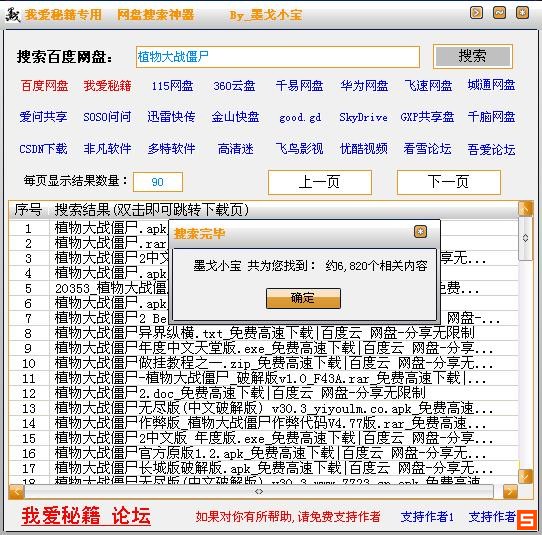542x535 pixels.
Task: Select result row 5 20353_植物大战僵
Action: click(x=89, y=288)
